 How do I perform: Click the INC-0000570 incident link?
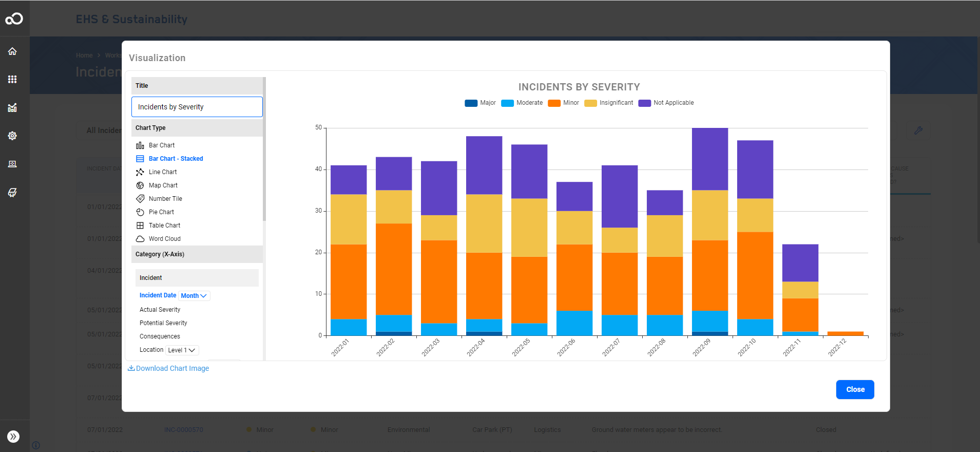(x=183, y=430)
